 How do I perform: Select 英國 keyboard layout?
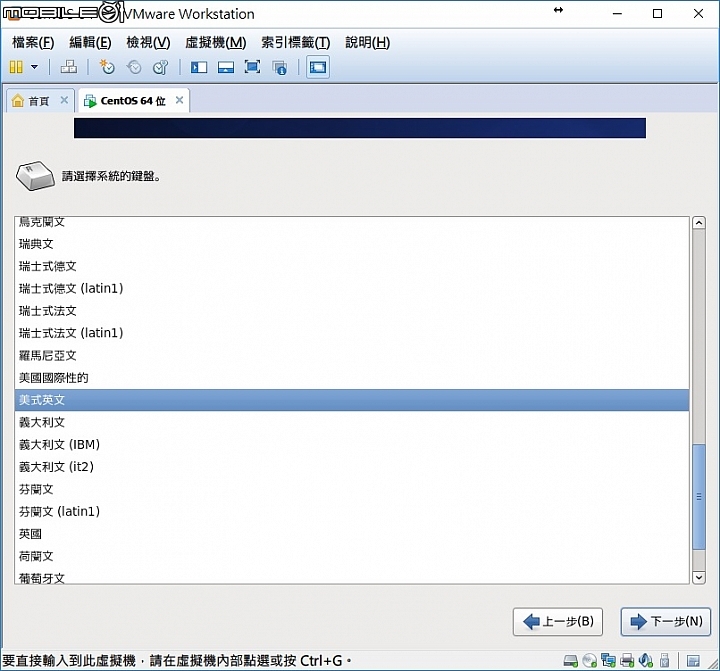tap(352, 534)
